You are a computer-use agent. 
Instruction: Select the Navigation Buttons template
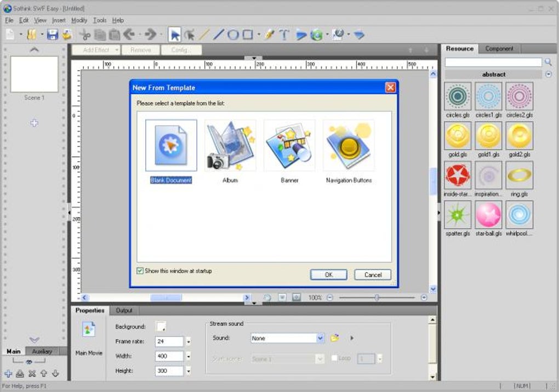(349, 152)
